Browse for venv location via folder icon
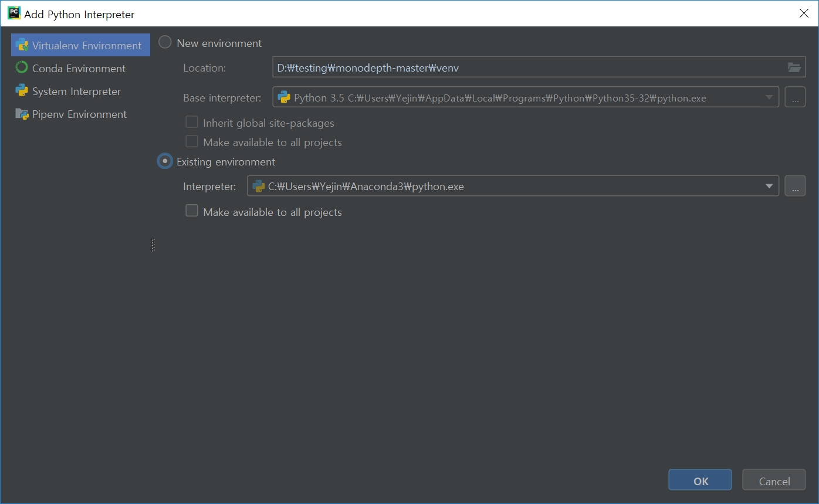This screenshot has height=504, width=819. click(794, 67)
